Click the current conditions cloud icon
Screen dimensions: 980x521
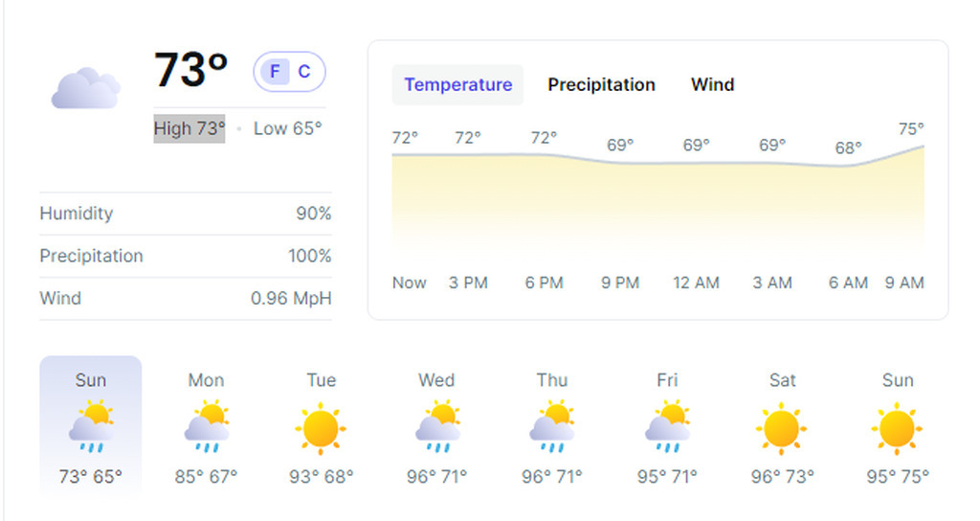tap(85, 88)
